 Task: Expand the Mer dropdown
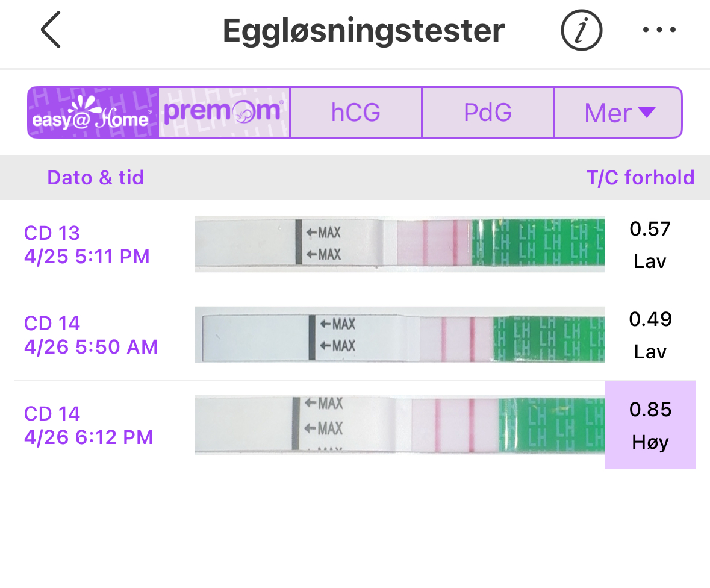(x=618, y=113)
